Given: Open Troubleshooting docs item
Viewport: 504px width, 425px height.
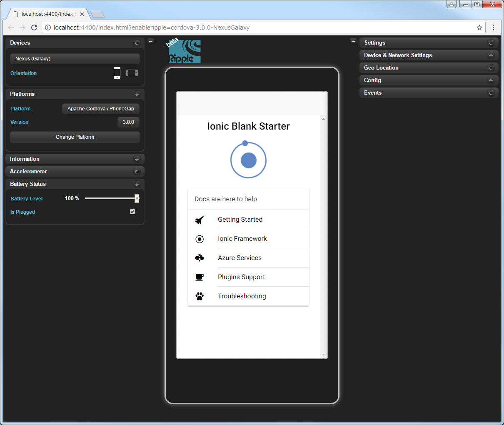Looking at the screenshot, I should click(x=248, y=296).
